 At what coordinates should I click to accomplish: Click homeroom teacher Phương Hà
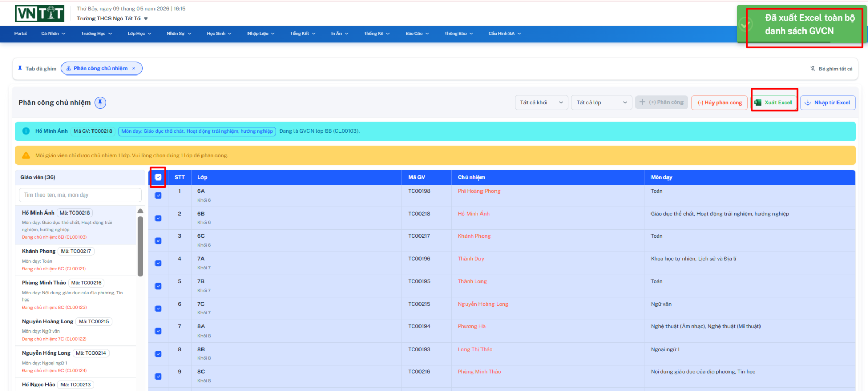pyautogui.click(x=472, y=326)
